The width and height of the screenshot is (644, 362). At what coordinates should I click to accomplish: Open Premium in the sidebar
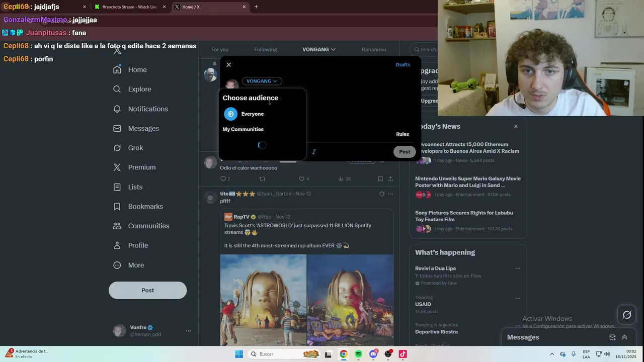pos(134,167)
